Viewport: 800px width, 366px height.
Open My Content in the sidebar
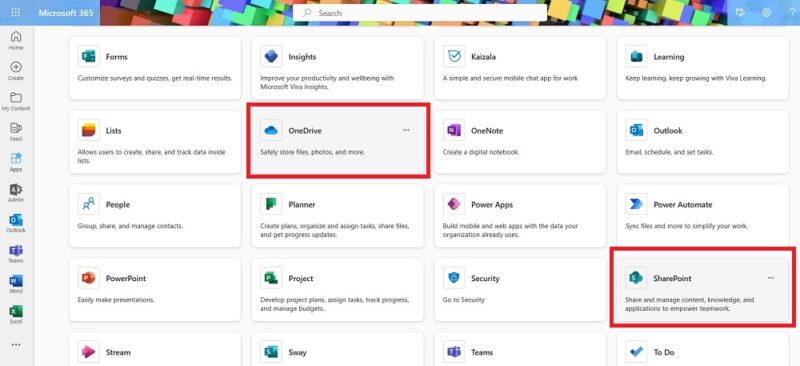point(16,102)
